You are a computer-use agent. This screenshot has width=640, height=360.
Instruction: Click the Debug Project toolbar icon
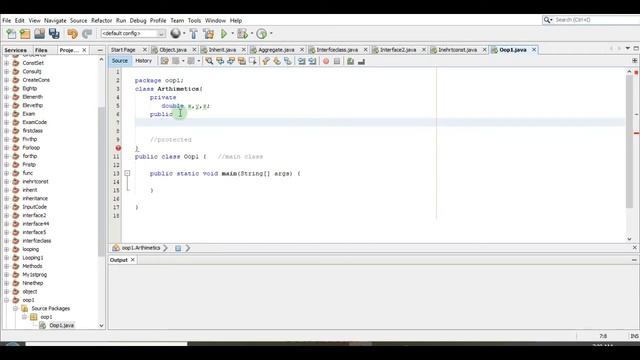(242, 33)
